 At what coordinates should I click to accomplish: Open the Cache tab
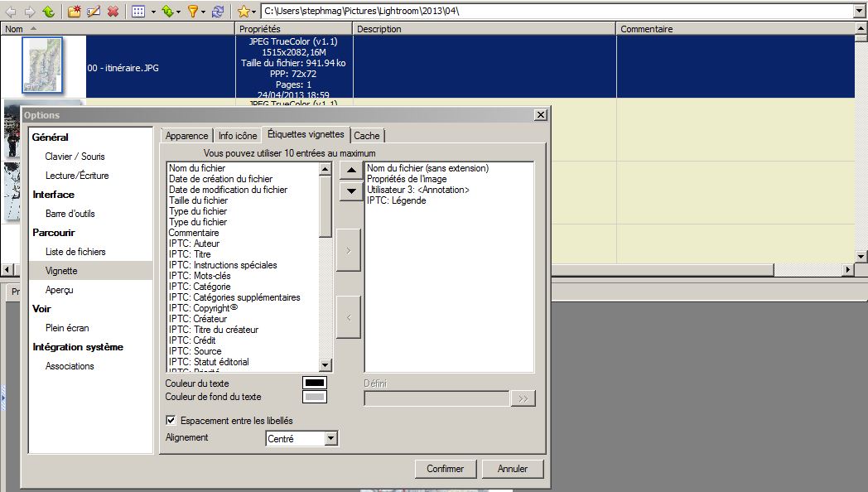tap(367, 136)
